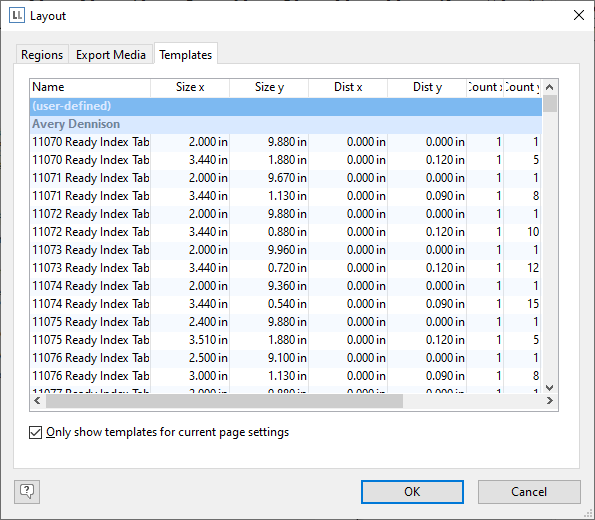Screen dimensions: 595x520
Task: Select 11073 Ready Index Tab with 0.720 in height
Action: (286, 268)
